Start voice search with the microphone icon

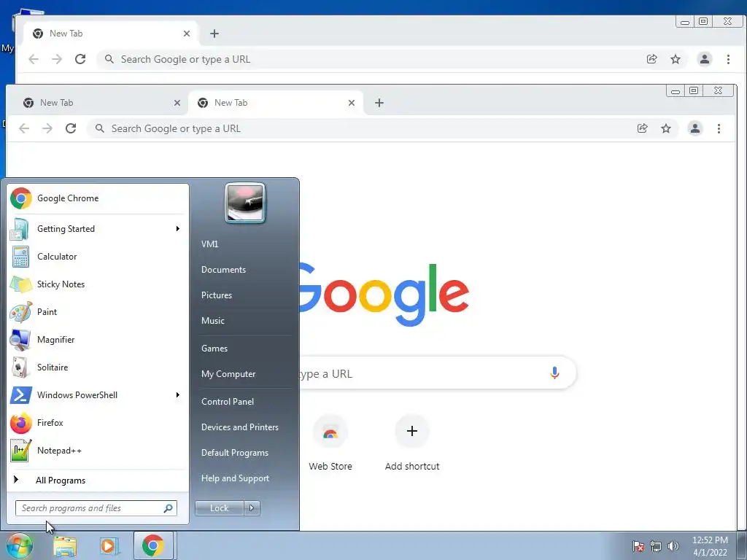[x=554, y=373]
